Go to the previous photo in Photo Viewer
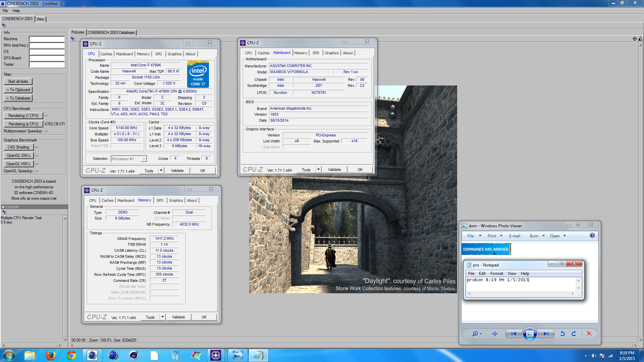This screenshot has width=644, height=362. (x=514, y=334)
